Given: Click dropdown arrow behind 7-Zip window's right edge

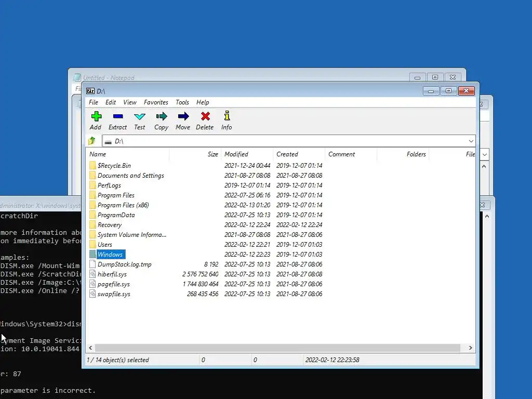Looking at the screenshot, I should pyautogui.click(x=485, y=155).
